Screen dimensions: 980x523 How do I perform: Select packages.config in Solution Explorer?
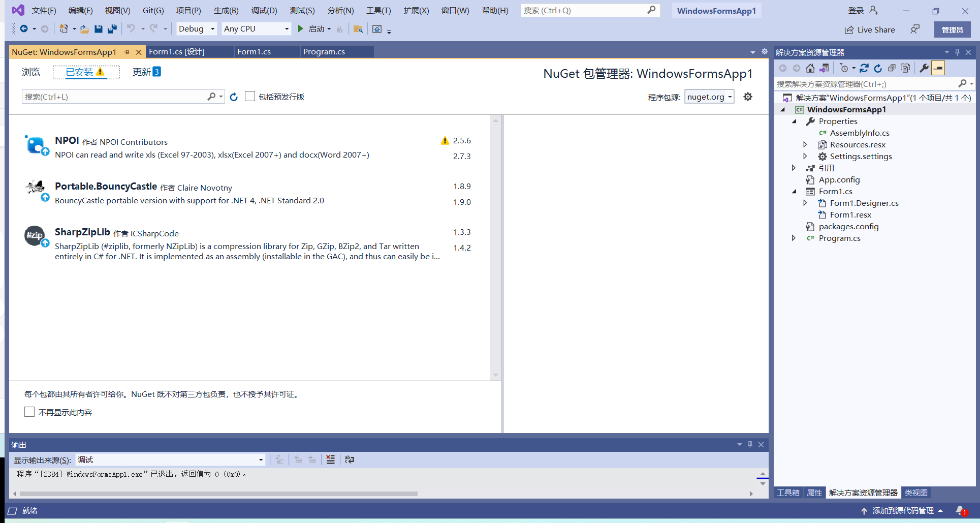[848, 226]
